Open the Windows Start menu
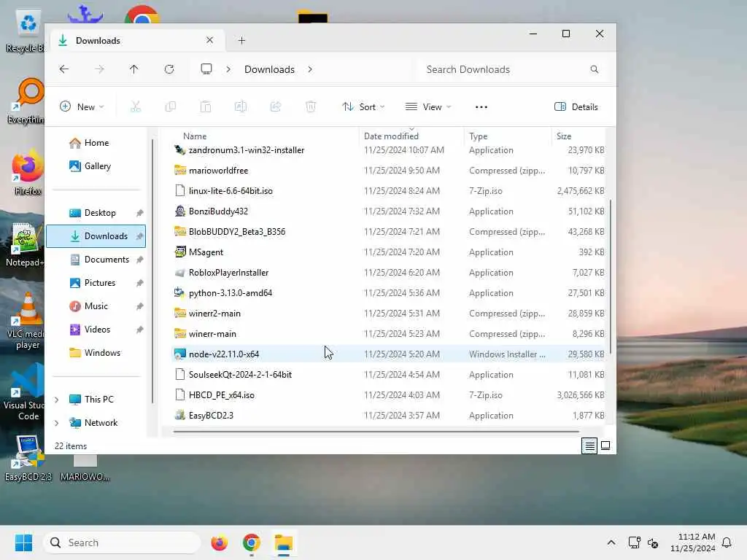 [23, 542]
